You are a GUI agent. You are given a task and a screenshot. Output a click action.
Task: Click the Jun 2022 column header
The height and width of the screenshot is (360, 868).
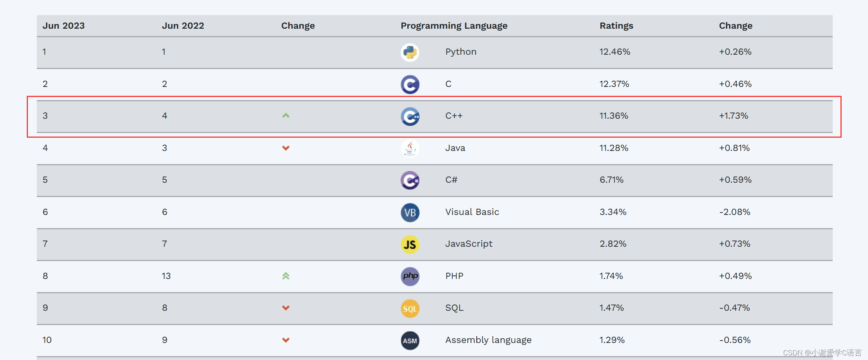(x=183, y=26)
